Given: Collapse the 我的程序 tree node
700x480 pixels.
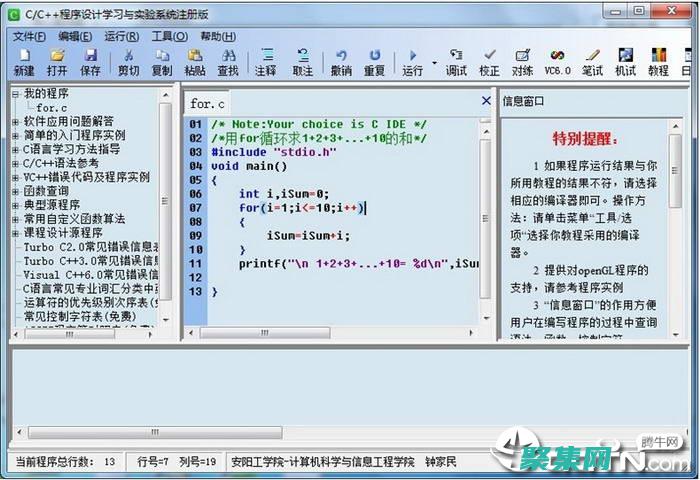Looking at the screenshot, I should [x=15, y=94].
